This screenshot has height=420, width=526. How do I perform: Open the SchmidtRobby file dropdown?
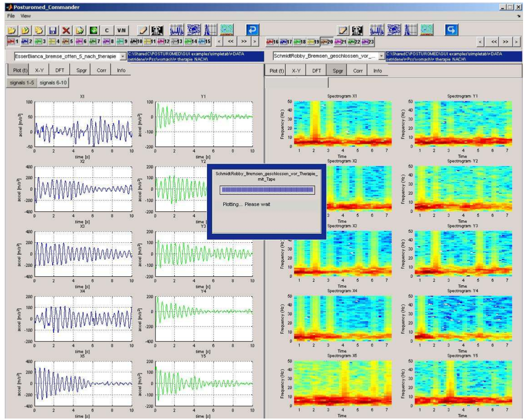[381, 56]
